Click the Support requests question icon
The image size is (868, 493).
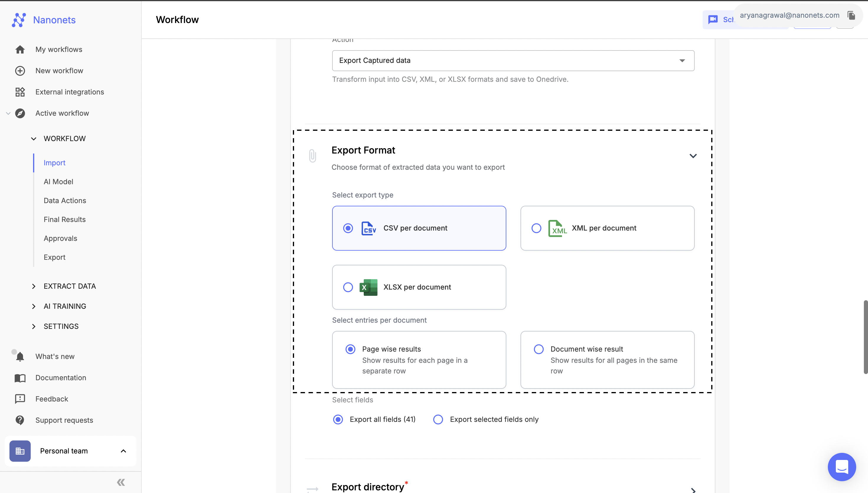point(20,420)
